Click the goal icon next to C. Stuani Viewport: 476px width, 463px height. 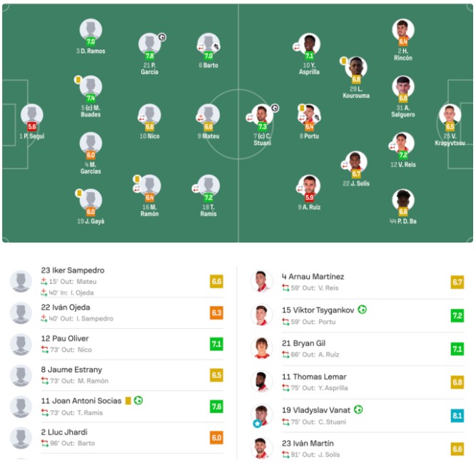275,108
